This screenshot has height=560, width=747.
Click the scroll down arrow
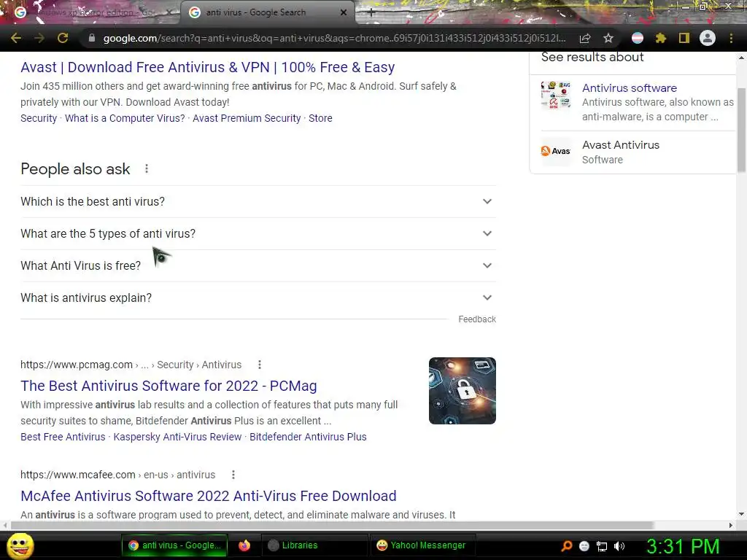(x=741, y=514)
